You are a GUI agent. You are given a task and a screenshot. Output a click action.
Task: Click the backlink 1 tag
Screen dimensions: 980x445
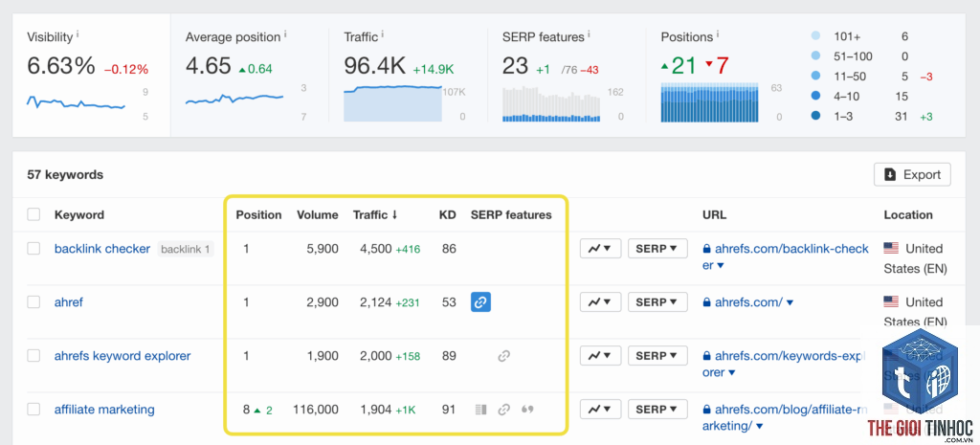[x=186, y=250]
